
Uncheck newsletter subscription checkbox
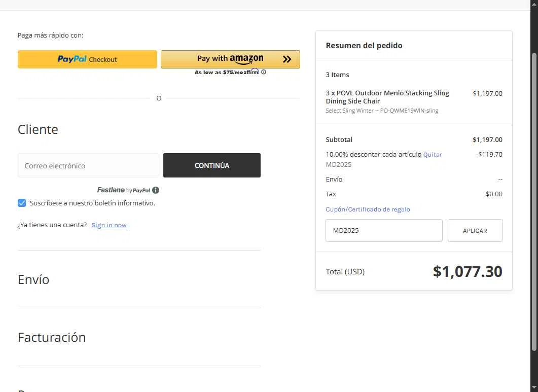[x=22, y=203]
